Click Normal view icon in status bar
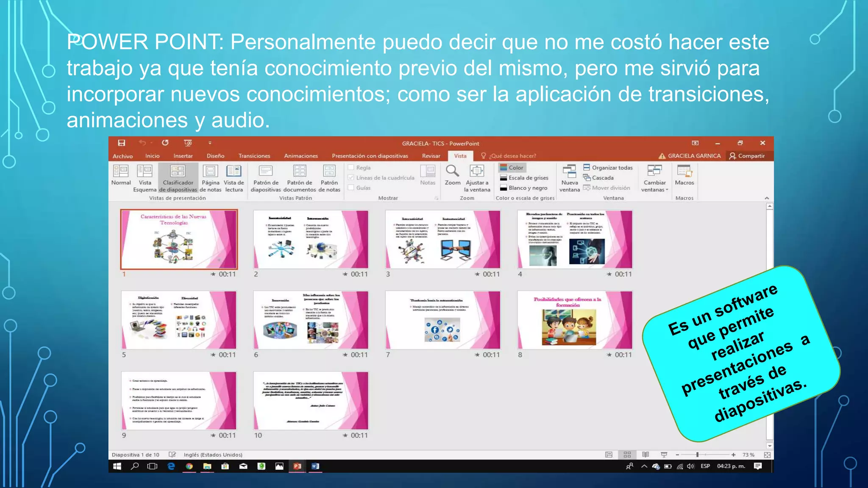Image resolution: width=868 pixels, height=488 pixels. (x=609, y=455)
